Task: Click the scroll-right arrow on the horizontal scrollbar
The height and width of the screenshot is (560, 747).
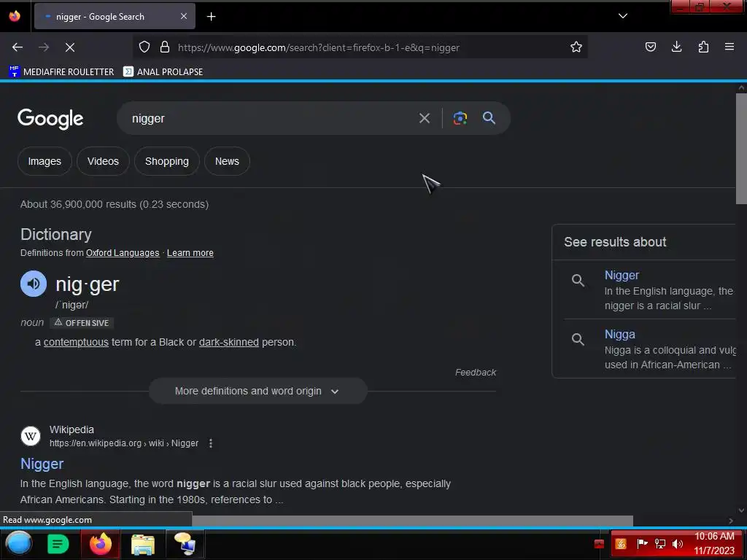Action: pos(730,521)
